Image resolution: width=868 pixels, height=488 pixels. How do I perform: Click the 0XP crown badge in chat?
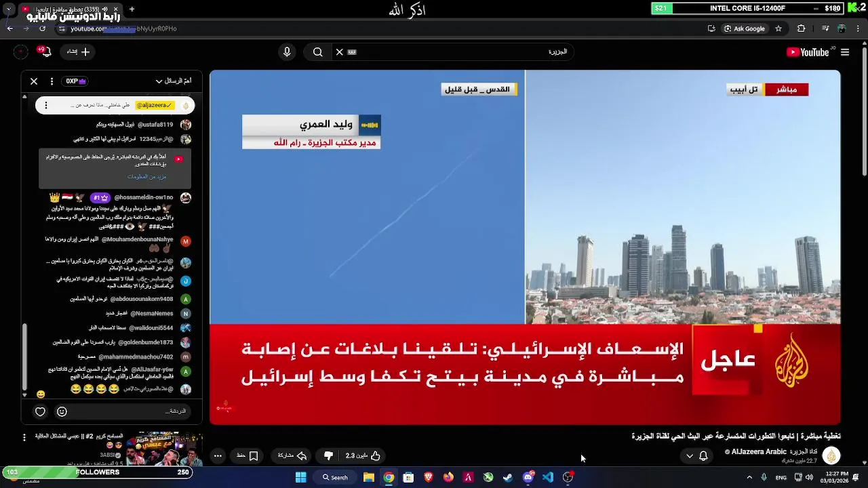(x=75, y=81)
